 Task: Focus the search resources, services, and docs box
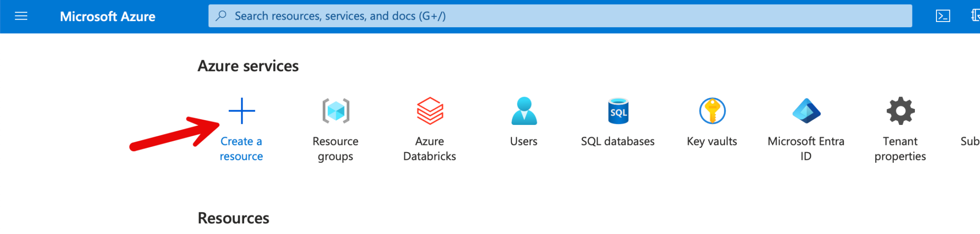(x=560, y=16)
